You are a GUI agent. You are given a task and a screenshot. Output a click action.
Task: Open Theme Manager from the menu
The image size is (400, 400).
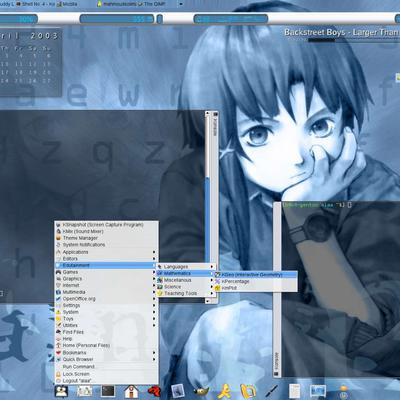pos(106,238)
